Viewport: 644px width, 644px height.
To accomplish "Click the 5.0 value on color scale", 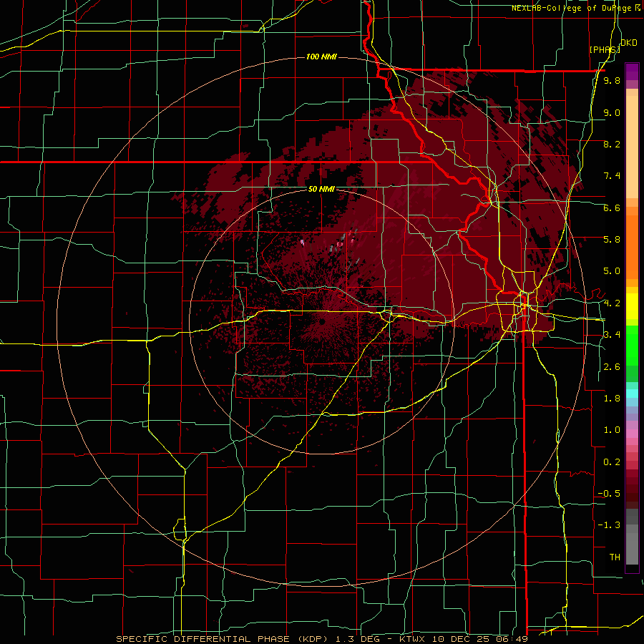I will pyautogui.click(x=612, y=271).
